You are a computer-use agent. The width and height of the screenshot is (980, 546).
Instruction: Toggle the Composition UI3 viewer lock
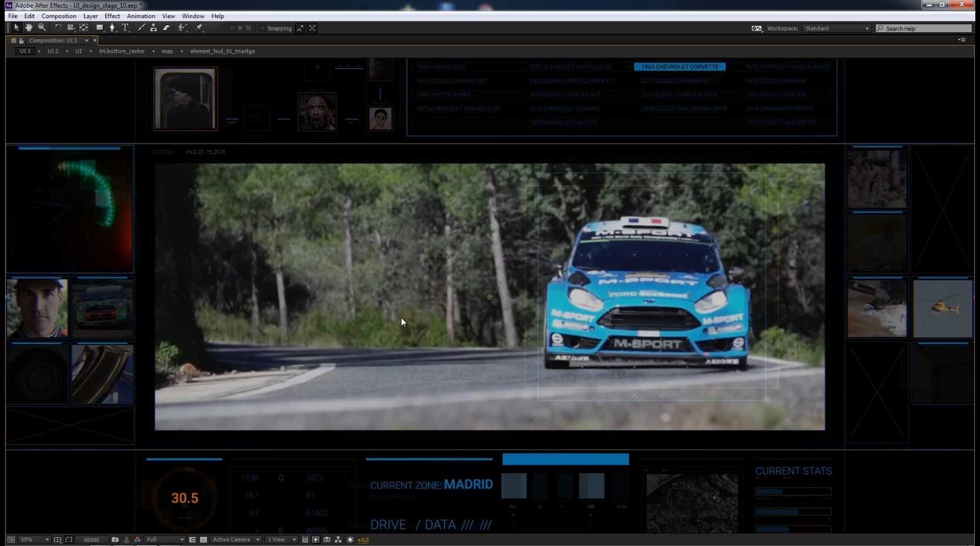(21, 41)
